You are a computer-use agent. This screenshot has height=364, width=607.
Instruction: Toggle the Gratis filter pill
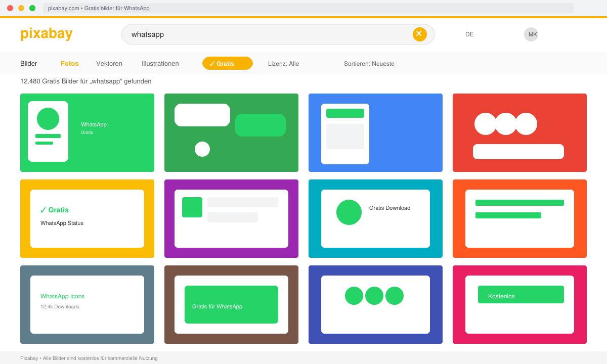coord(228,63)
